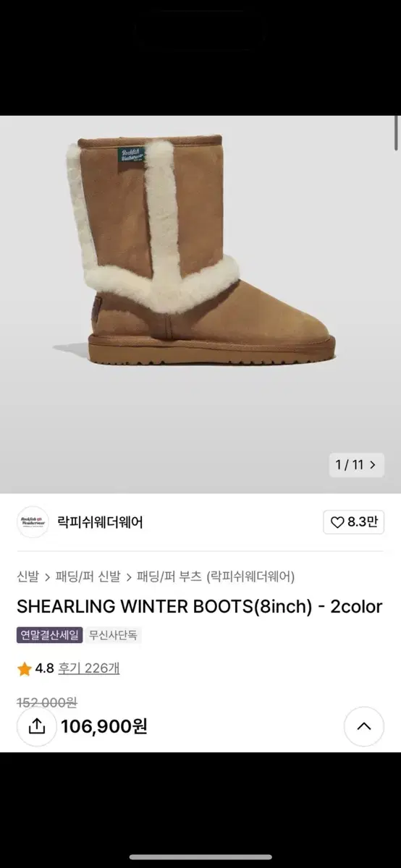Image resolution: width=401 pixels, height=868 pixels.
Task: Tap the 1 / 11 image counter pill
Action: tap(356, 465)
